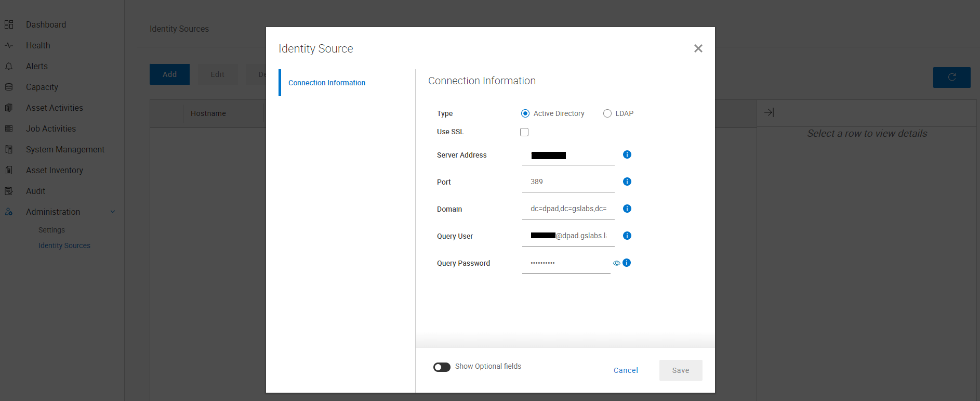Open Identity Sources in sidebar
Screen dimensions: 980x401
tap(64, 245)
